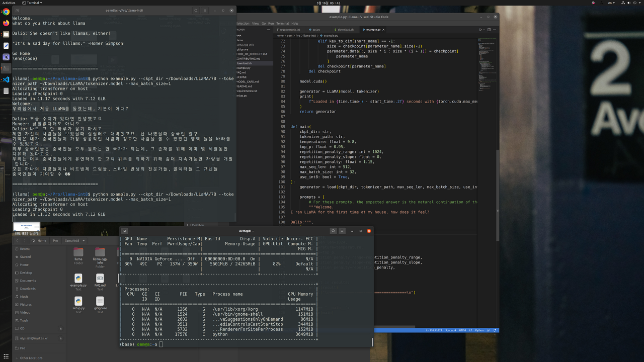Add new tab in bottom terminal window
644x362 pixels.
(124, 231)
